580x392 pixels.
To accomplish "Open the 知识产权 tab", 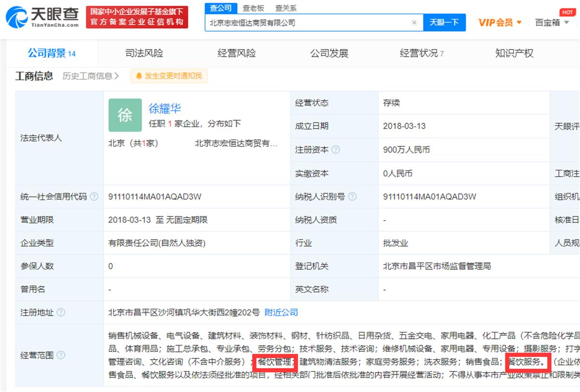I will point(514,53).
